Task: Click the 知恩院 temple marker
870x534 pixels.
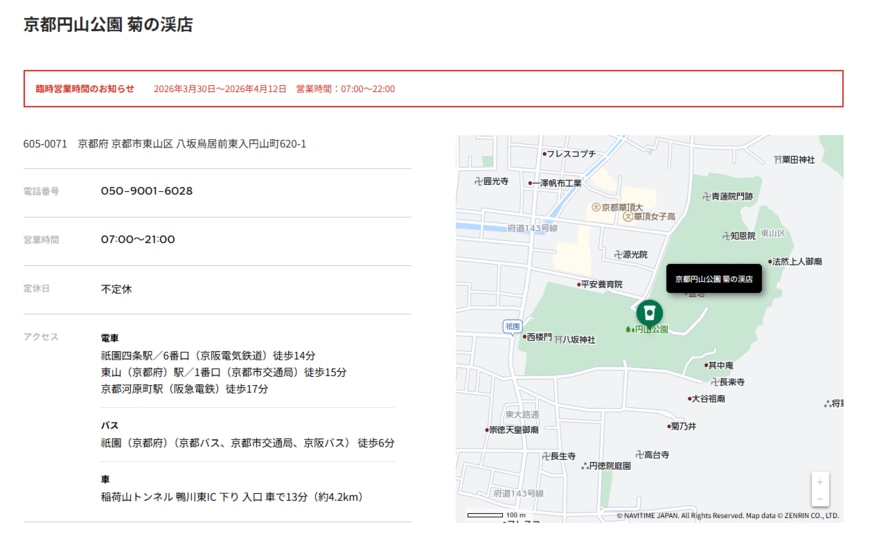Action: (x=727, y=236)
